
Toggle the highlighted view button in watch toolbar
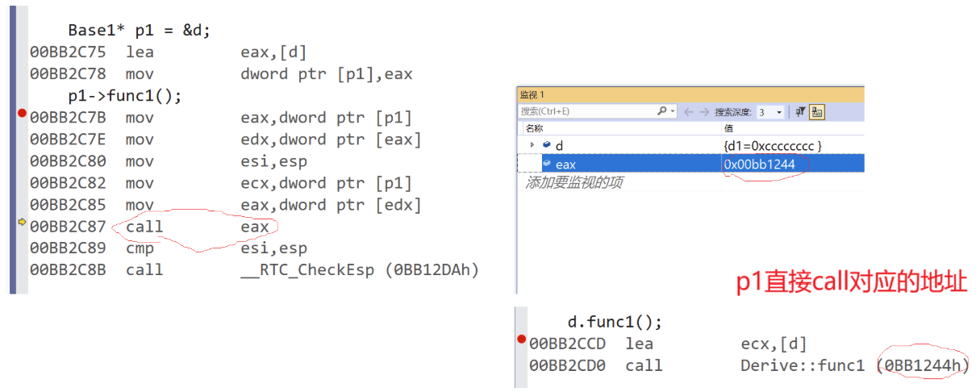[x=816, y=112]
